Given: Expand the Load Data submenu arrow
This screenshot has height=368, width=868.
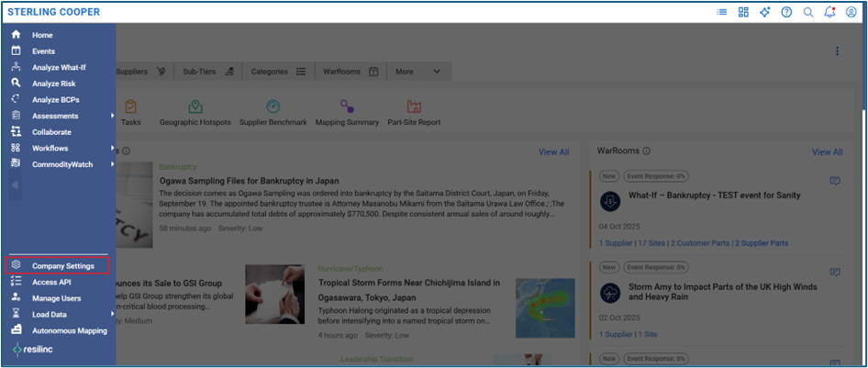Looking at the screenshot, I should (x=112, y=314).
